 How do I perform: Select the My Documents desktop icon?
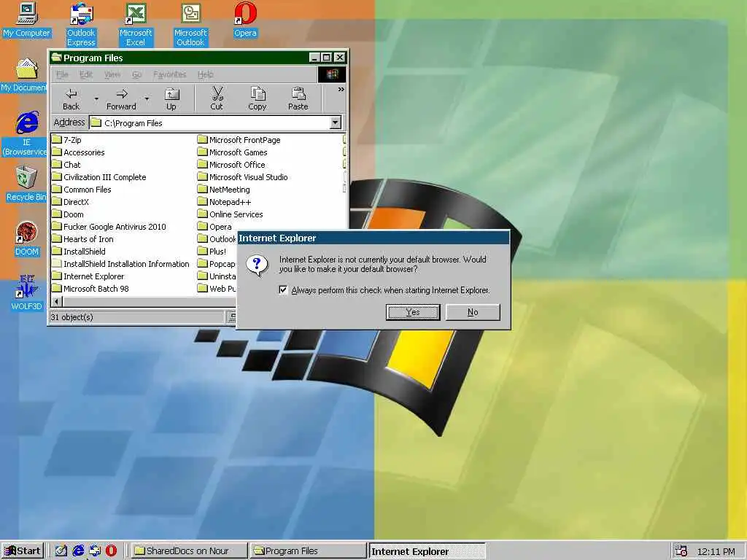click(24, 75)
